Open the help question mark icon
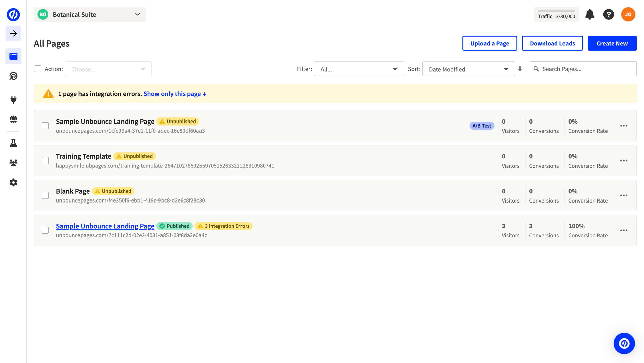Screen dimensions: 644x363 [x=608, y=14]
